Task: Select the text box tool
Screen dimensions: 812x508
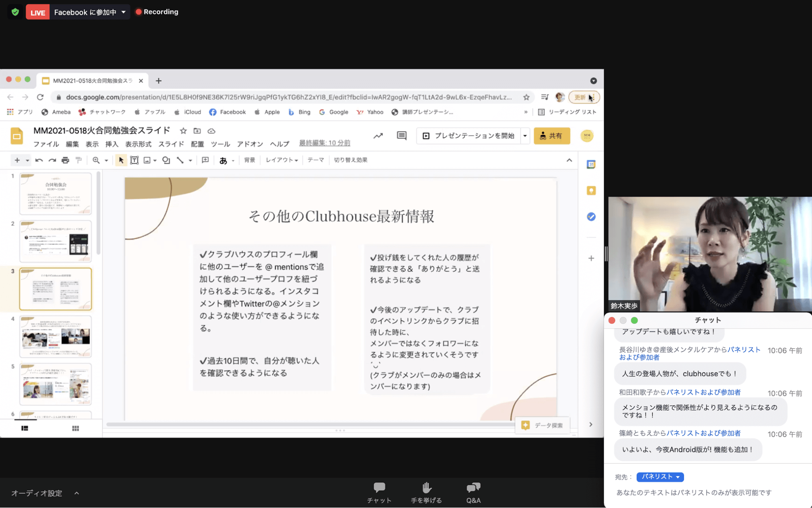Action: tap(134, 160)
